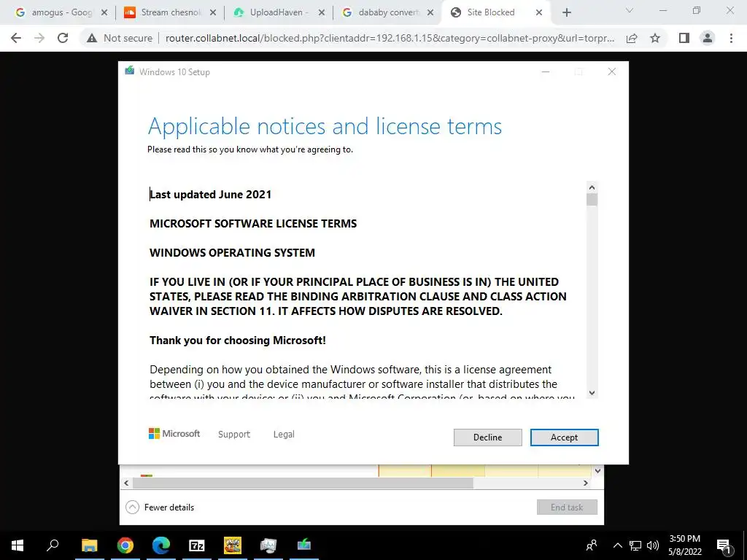This screenshot has height=560, width=747.
Task: Click the yellow game icon on taskbar
Action: click(x=233, y=545)
